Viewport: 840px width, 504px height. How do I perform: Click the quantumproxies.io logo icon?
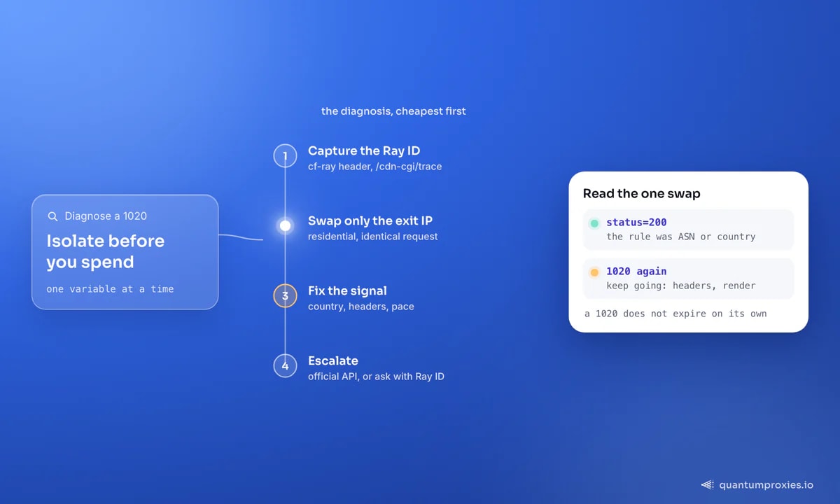click(708, 484)
